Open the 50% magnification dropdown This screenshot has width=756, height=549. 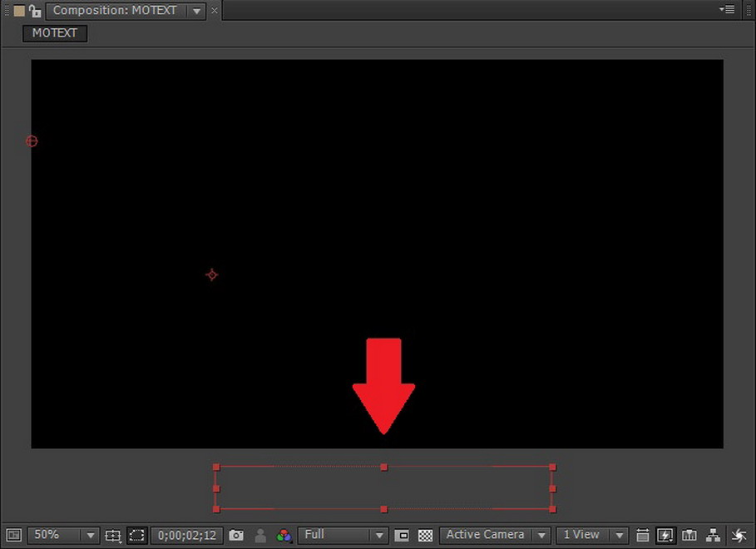coord(64,535)
